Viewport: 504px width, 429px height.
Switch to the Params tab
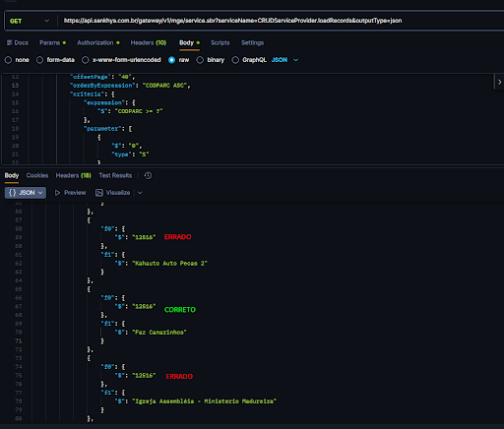click(52, 42)
